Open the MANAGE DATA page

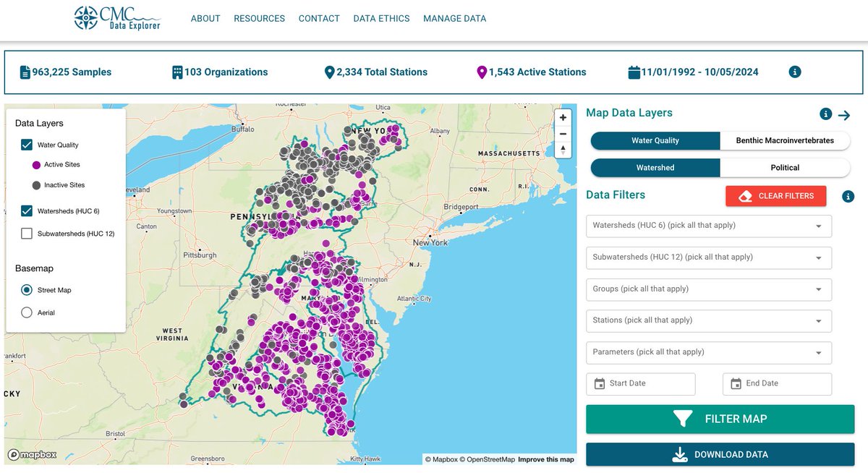[x=454, y=19]
